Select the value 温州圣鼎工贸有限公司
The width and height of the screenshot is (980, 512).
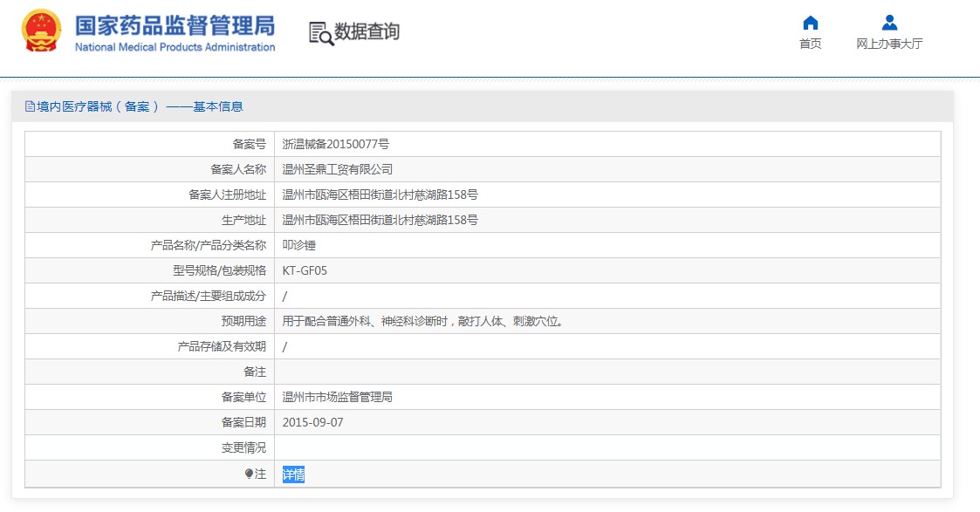pos(338,169)
